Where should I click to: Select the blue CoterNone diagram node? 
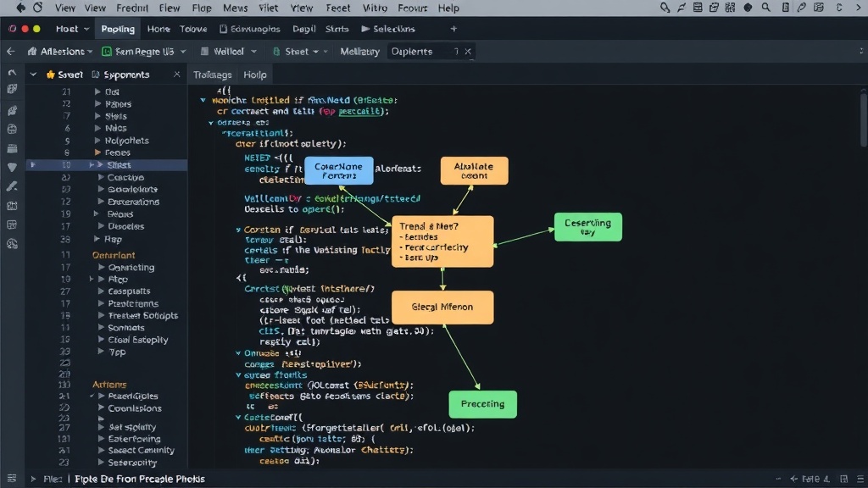tap(339, 170)
